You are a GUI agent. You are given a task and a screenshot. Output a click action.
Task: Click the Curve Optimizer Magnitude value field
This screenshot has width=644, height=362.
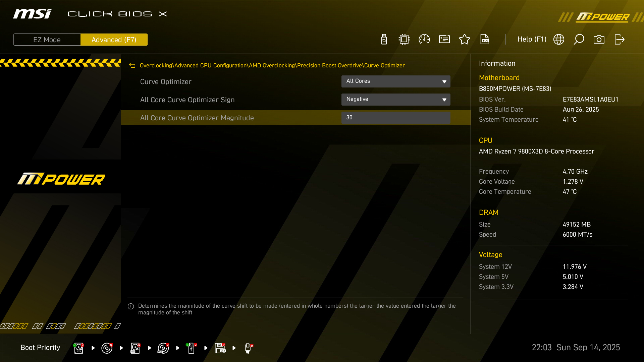396,118
